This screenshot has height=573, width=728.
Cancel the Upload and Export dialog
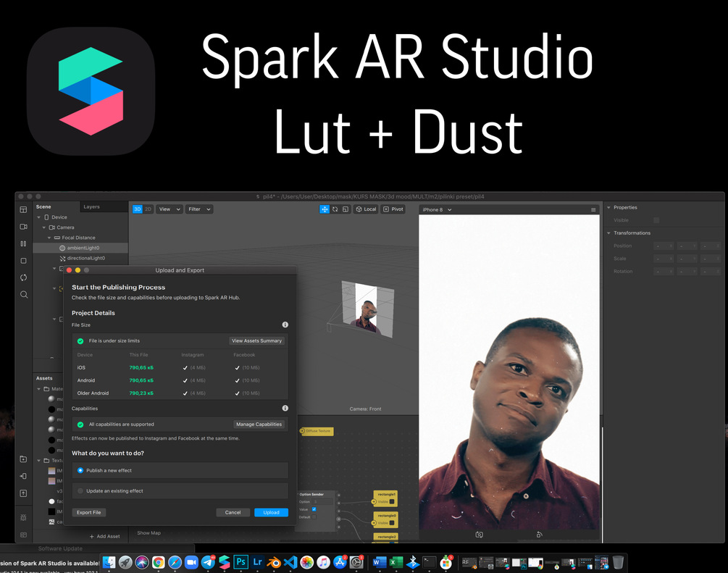point(233,512)
